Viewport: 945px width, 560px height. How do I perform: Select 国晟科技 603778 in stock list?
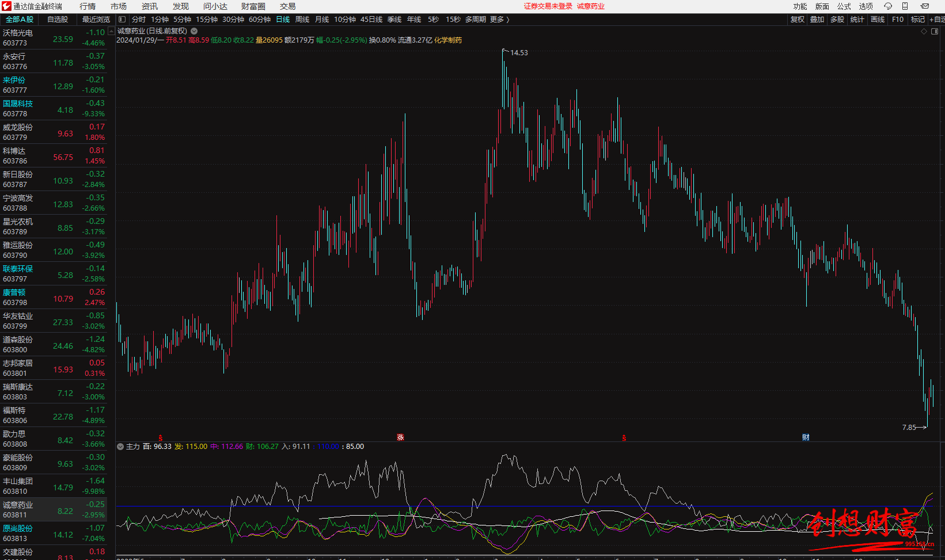coord(54,109)
